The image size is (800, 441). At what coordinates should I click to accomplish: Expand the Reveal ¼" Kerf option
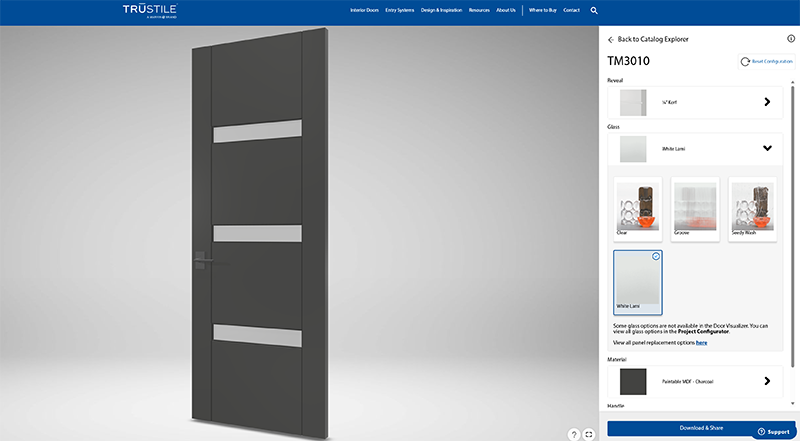click(767, 102)
